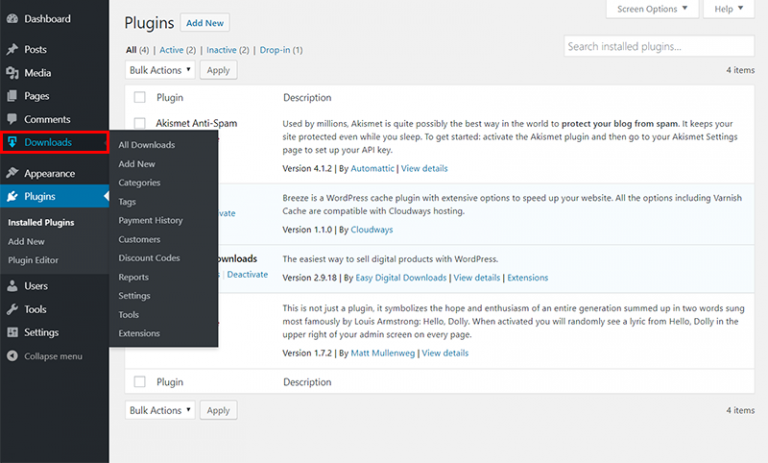Open the Matt Mullenweg author link
The width and height of the screenshot is (768, 463).
click(x=383, y=353)
